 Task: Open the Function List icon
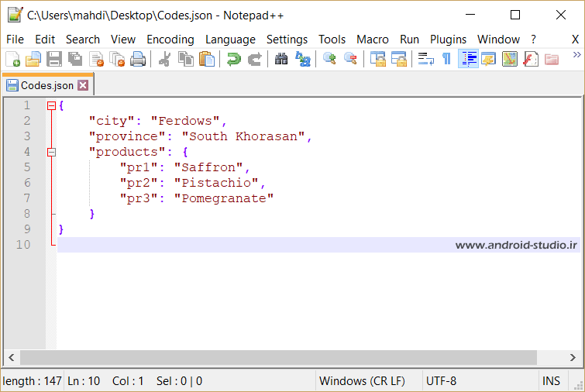tap(531, 59)
